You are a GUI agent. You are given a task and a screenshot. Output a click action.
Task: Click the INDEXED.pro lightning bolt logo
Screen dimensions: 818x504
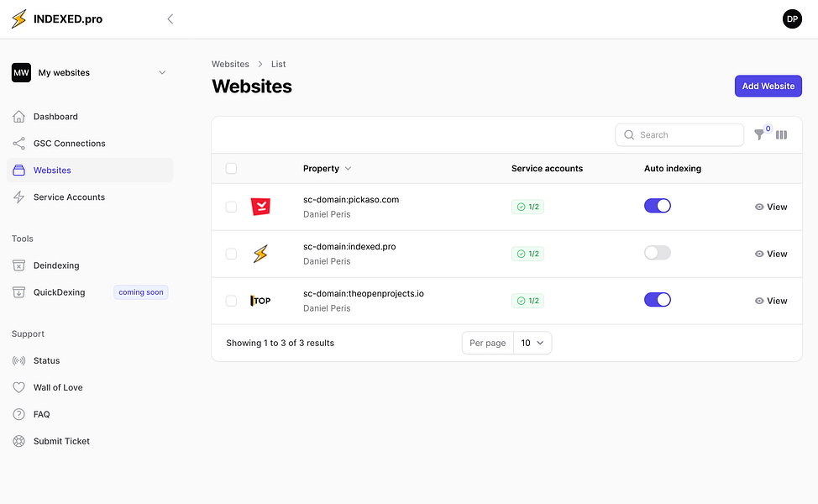click(18, 18)
